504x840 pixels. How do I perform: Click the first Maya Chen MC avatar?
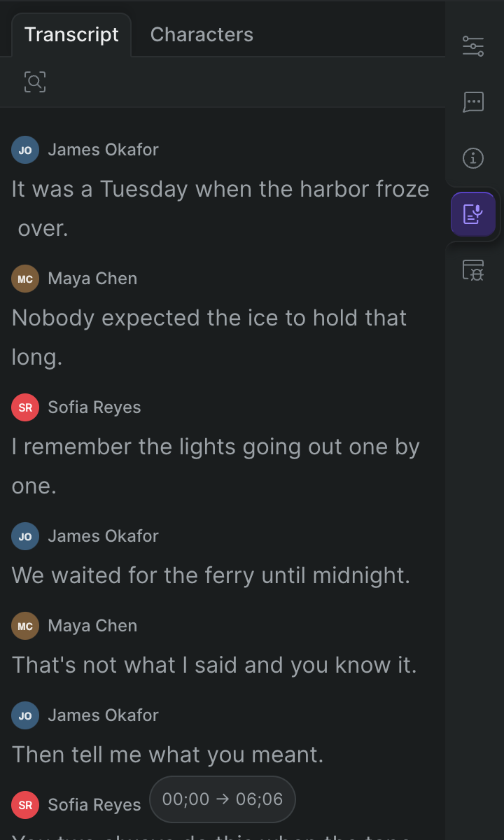click(25, 279)
